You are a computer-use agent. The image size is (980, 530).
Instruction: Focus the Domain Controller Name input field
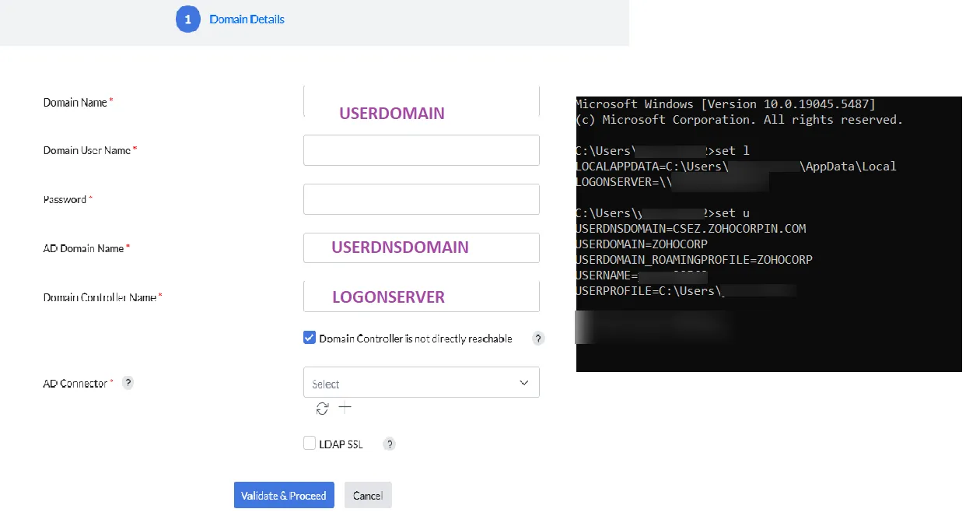coord(422,297)
